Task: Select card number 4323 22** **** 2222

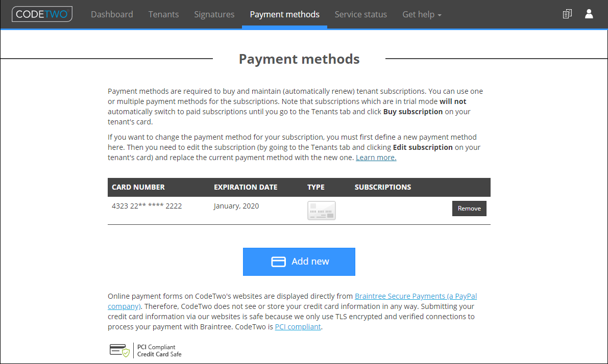Action: tap(147, 206)
